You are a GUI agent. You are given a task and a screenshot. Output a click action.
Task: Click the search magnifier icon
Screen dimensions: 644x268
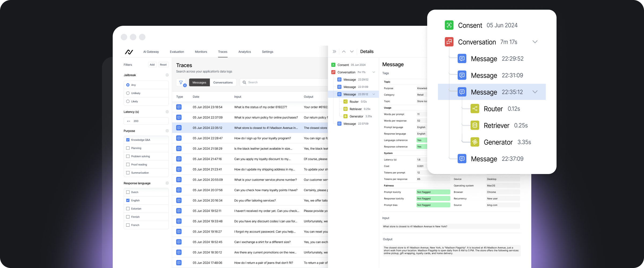[244, 82]
